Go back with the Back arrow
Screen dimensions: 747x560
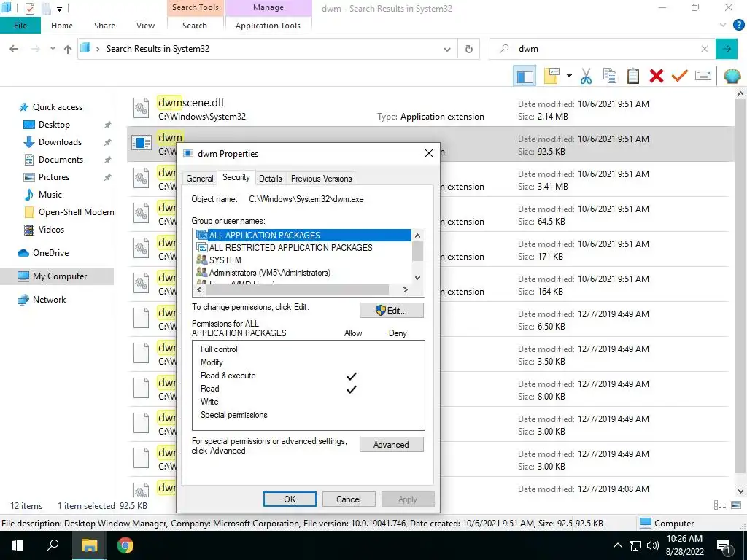pyautogui.click(x=14, y=49)
